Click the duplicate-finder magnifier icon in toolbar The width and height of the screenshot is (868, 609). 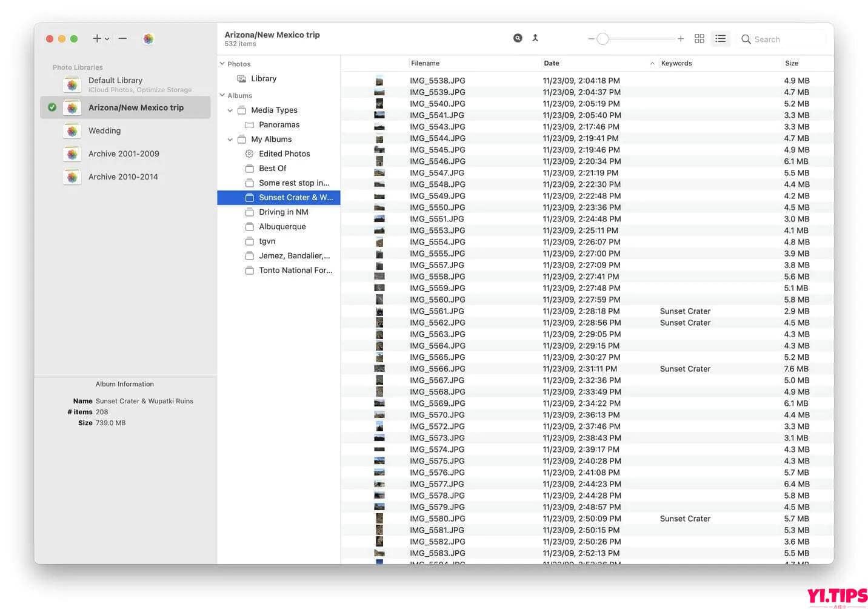(518, 38)
